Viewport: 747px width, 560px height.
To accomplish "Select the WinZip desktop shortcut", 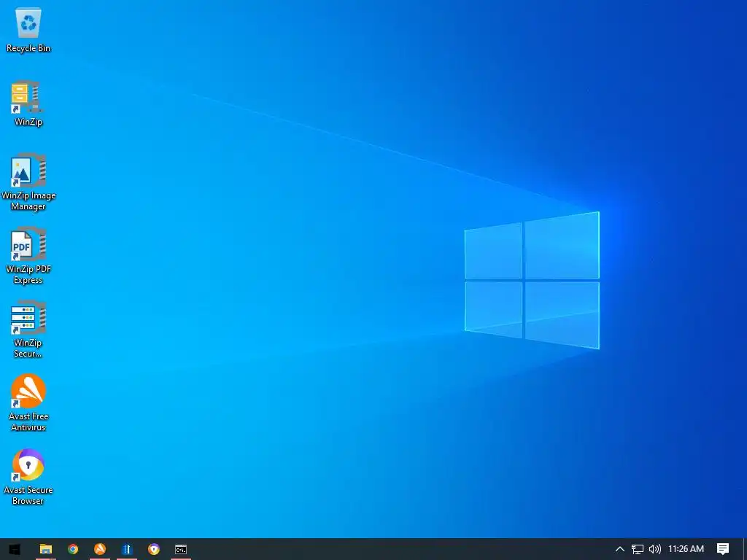I will (x=28, y=104).
